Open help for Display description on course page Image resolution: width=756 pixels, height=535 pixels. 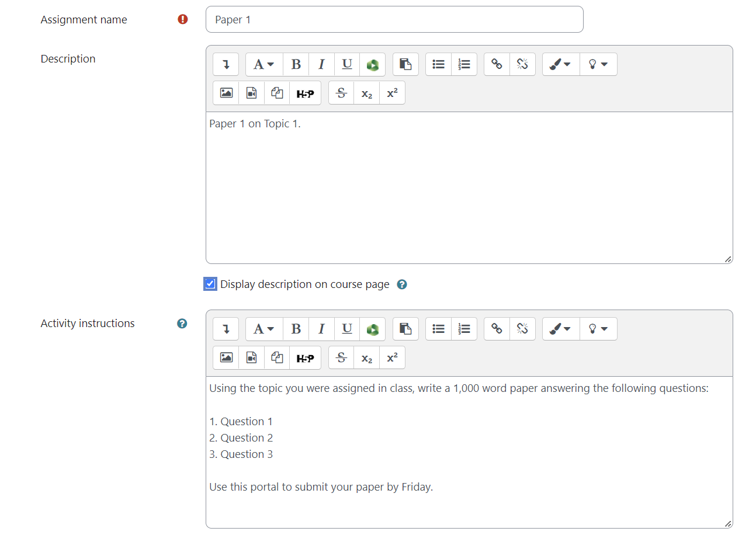pos(402,285)
